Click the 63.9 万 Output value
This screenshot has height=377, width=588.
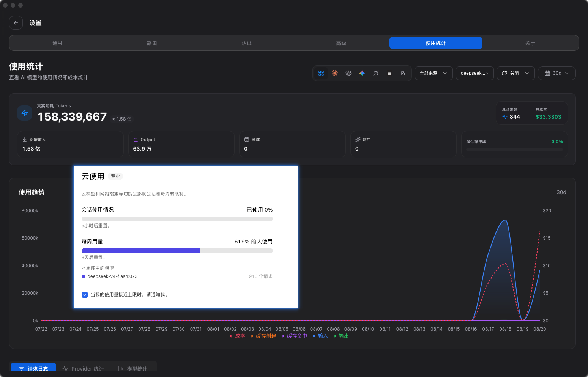click(142, 149)
